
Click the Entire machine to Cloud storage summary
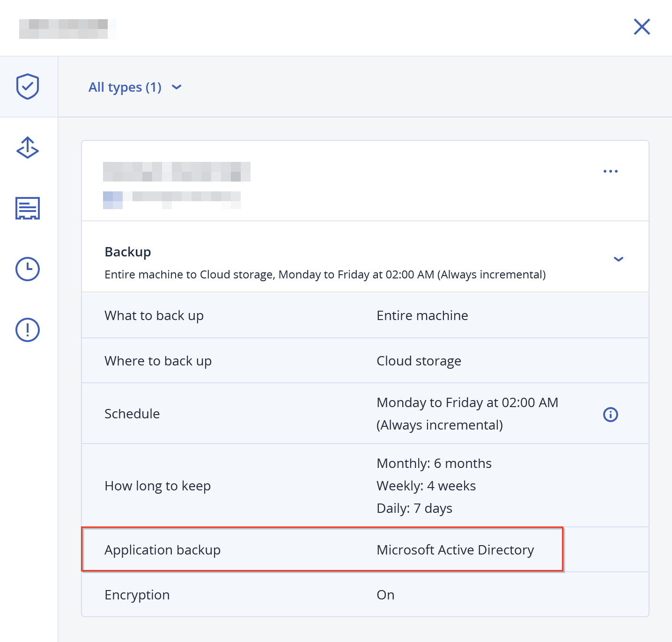325,274
